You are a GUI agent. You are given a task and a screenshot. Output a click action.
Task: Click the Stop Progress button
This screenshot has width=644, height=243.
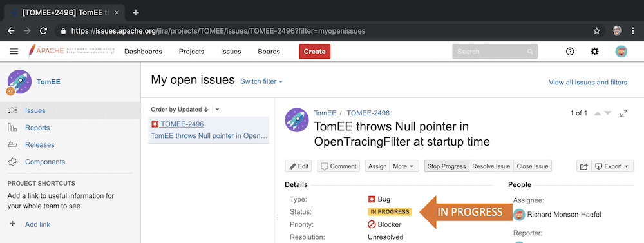point(446,166)
